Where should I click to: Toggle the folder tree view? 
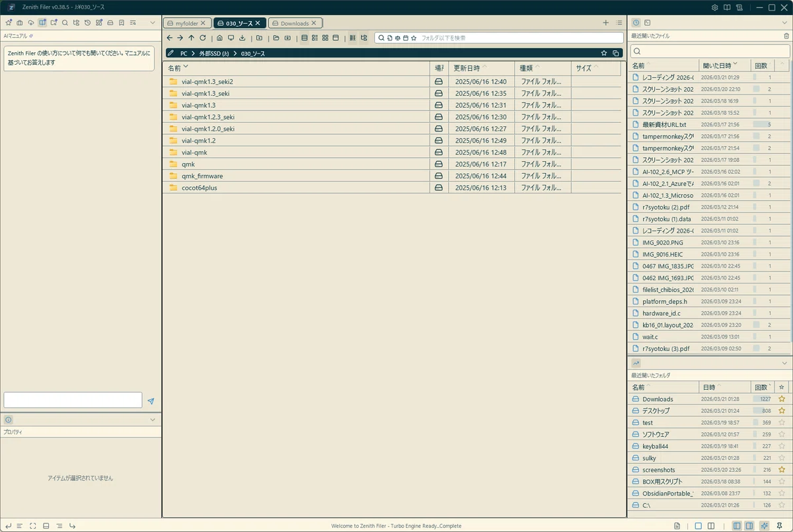363,38
